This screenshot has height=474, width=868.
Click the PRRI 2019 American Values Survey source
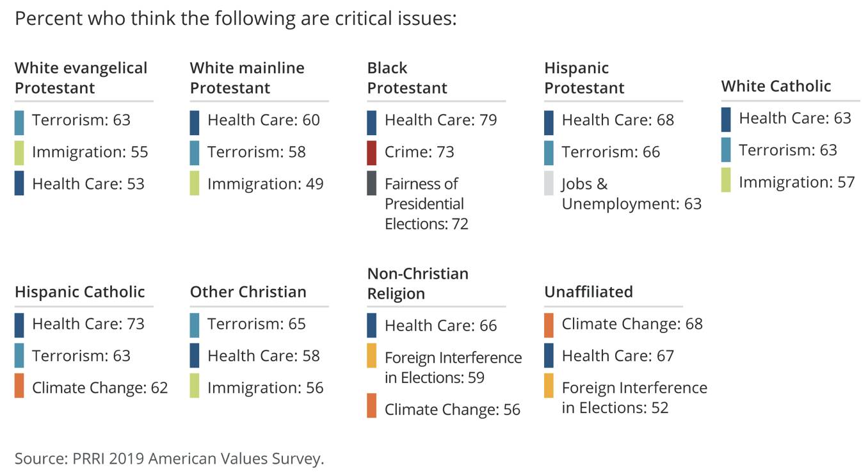click(170, 458)
